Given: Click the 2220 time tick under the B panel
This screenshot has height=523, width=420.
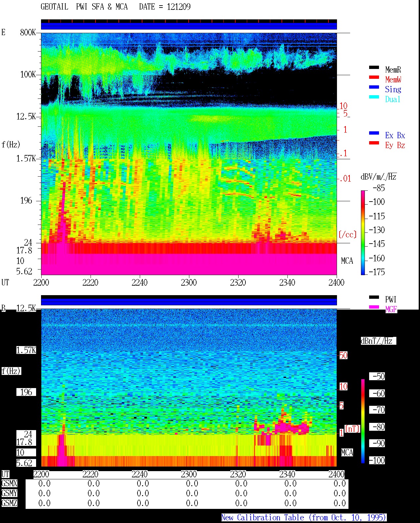Looking at the screenshot, I should [90, 474].
